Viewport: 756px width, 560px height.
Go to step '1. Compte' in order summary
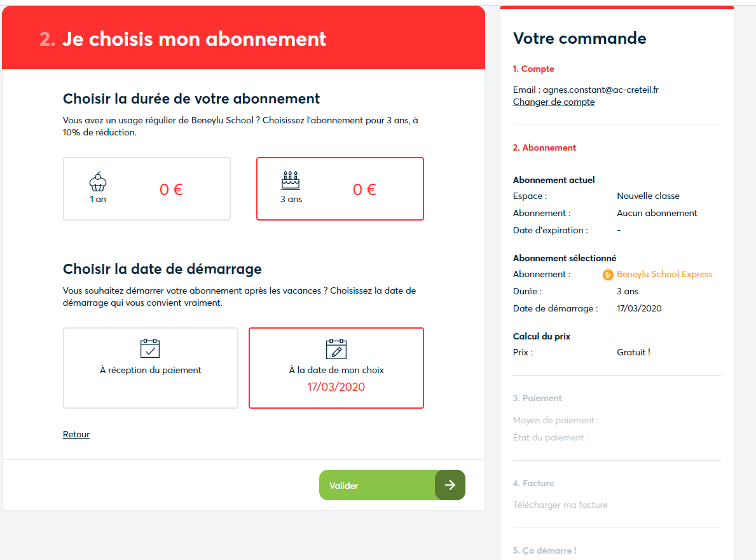pyautogui.click(x=533, y=69)
